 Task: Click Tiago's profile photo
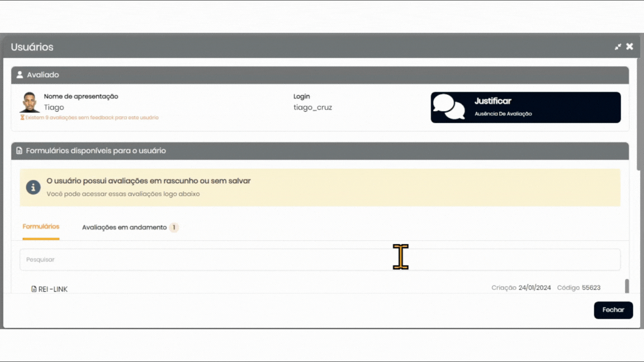coord(30,102)
